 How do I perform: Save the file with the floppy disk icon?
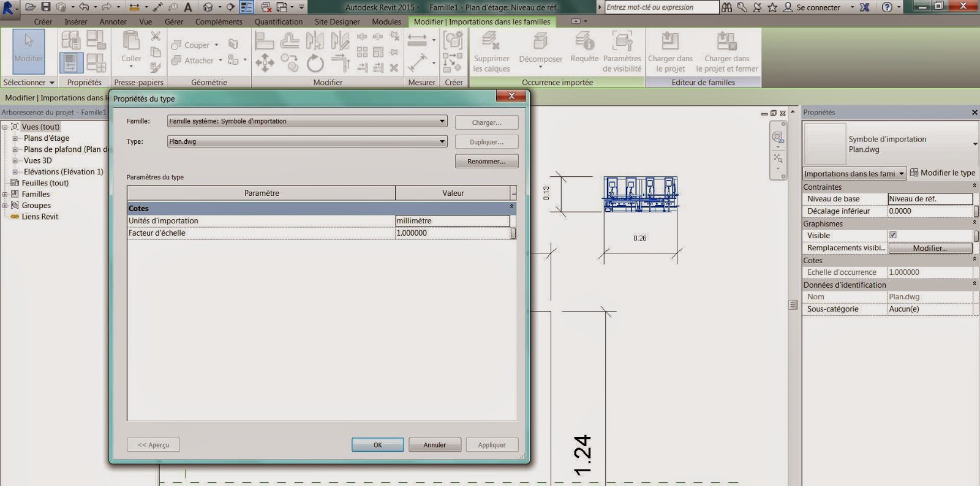[x=45, y=7]
